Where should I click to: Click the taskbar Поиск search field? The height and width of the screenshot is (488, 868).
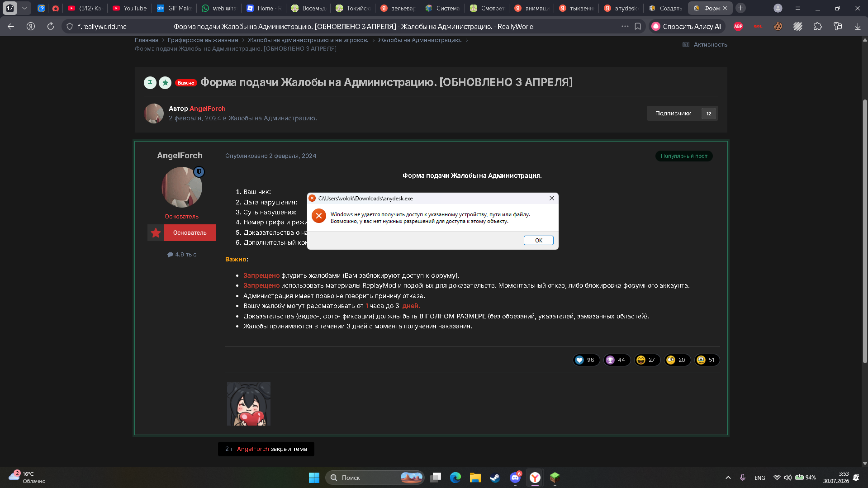[x=375, y=478]
